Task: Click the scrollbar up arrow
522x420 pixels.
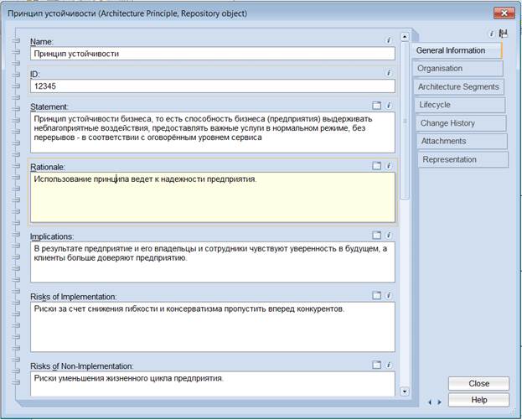Action: point(405,37)
